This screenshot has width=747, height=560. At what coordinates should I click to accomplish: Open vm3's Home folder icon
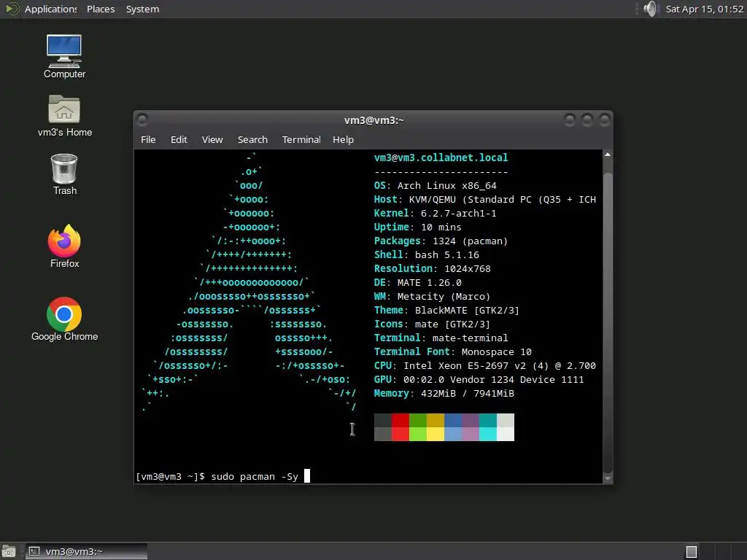pyautogui.click(x=64, y=116)
